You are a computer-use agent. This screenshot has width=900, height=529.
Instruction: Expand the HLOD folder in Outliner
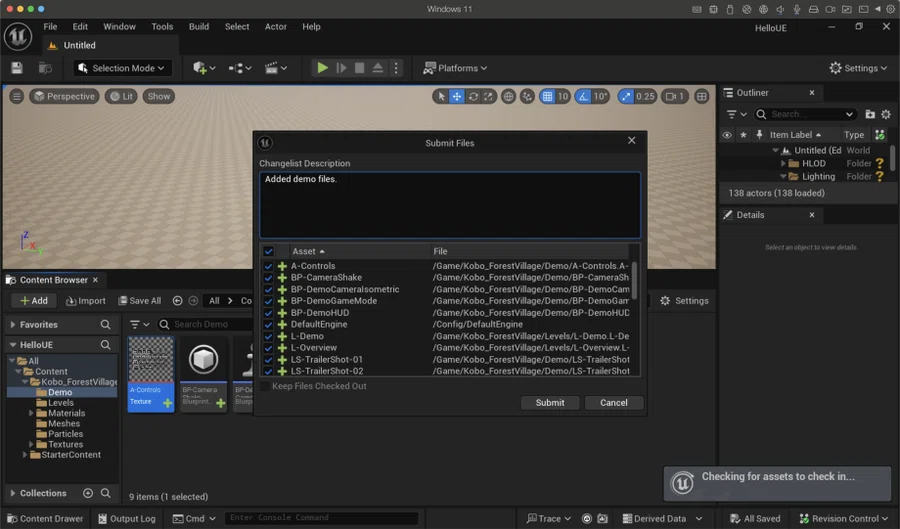(x=783, y=164)
